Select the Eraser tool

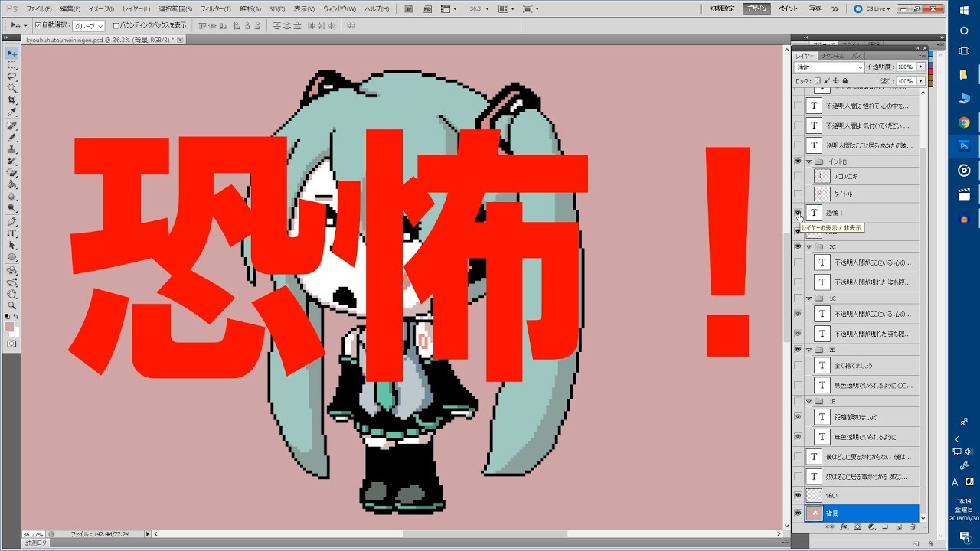12,172
